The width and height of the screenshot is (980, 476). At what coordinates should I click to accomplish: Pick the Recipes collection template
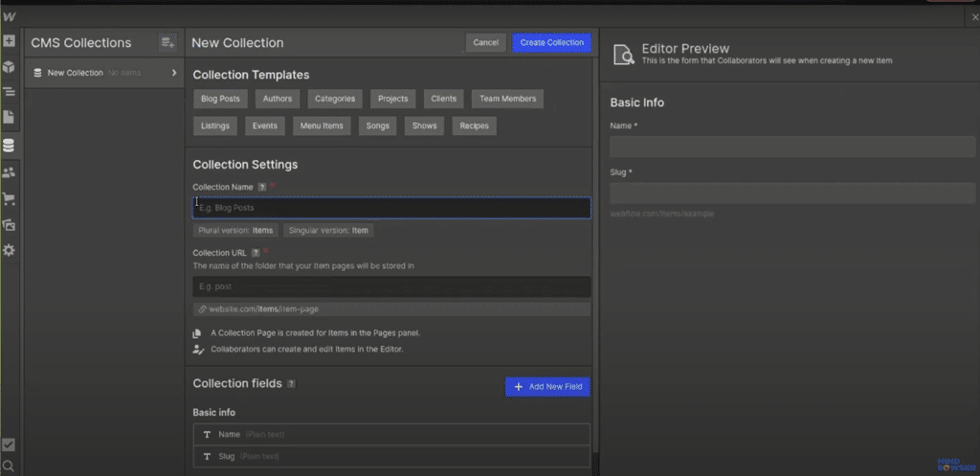click(474, 125)
